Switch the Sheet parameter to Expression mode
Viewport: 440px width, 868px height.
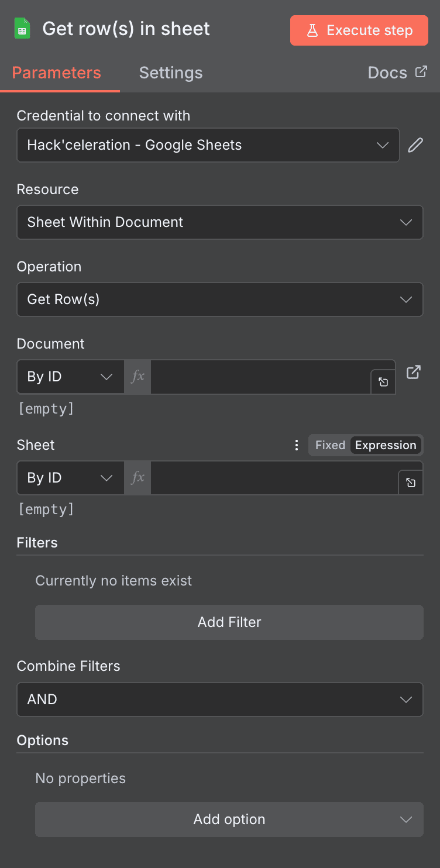[x=385, y=445]
